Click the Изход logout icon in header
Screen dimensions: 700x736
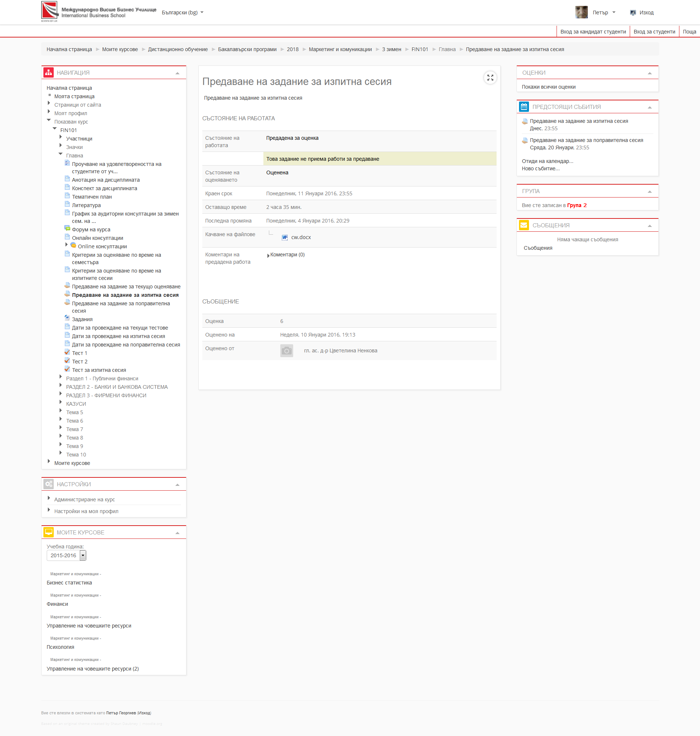[633, 13]
